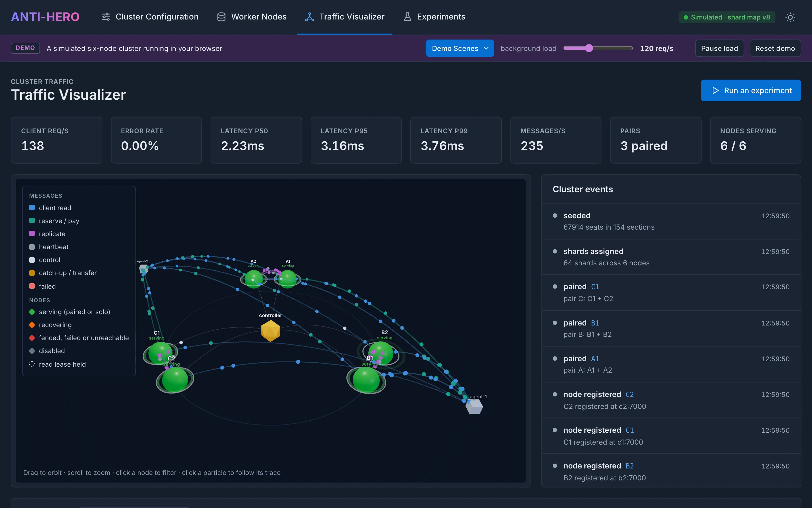Click the ERROR RATE 0.00% card
The width and height of the screenshot is (812, 508).
(x=156, y=140)
